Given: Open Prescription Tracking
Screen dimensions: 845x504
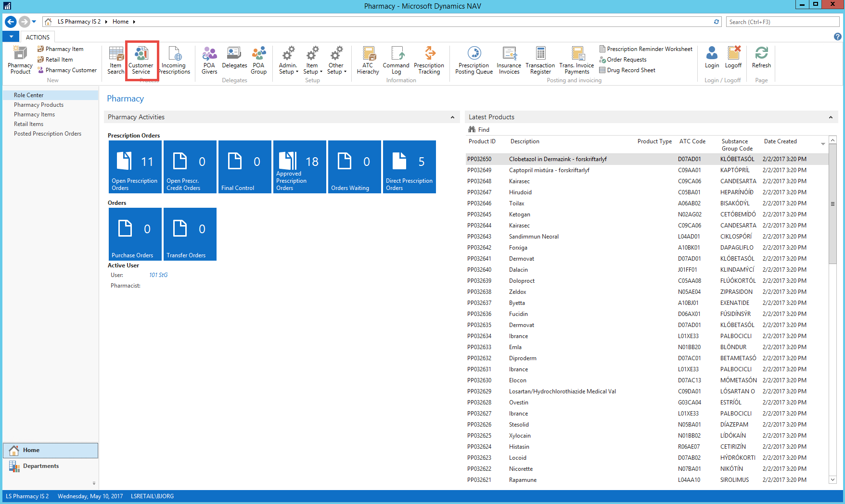Looking at the screenshot, I should pyautogui.click(x=429, y=60).
